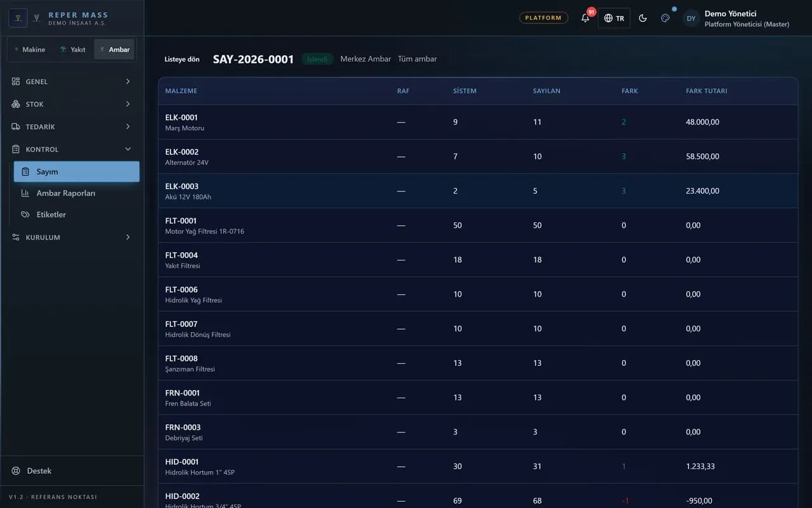Toggle dark mode moon icon

pos(643,18)
